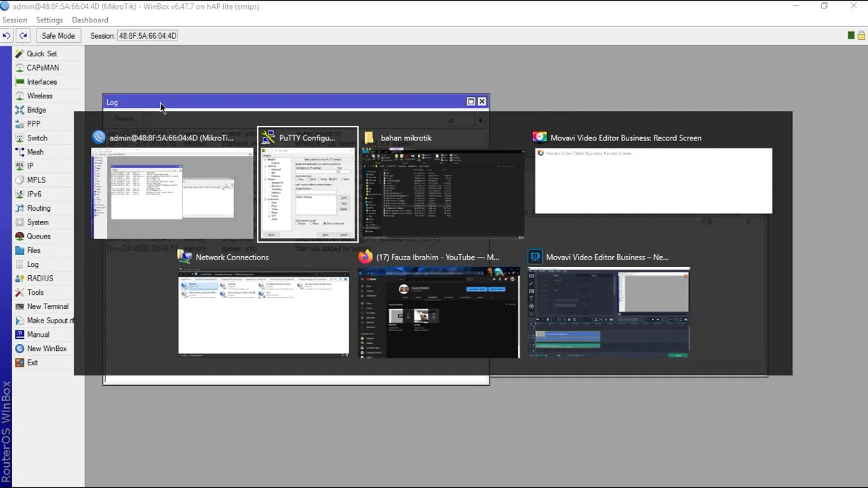Open PPP sidebar item
Image resolution: width=868 pixels, height=488 pixels.
[33, 124]
